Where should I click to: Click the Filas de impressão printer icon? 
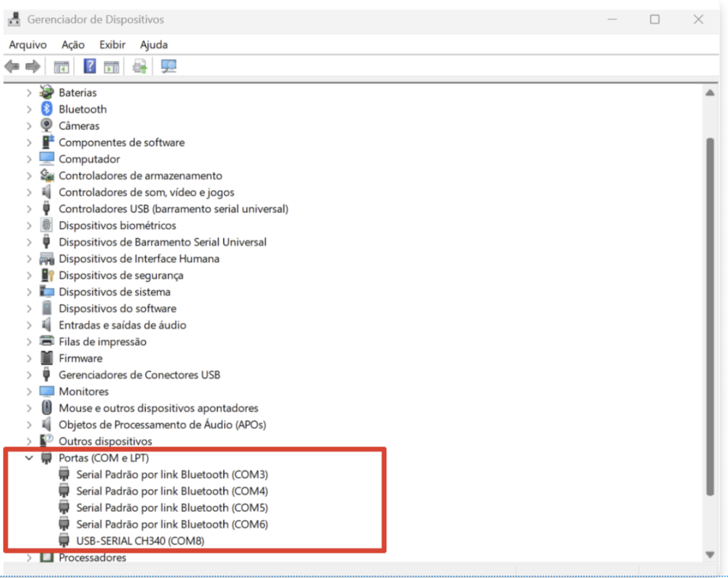click(x=46, y=341)
